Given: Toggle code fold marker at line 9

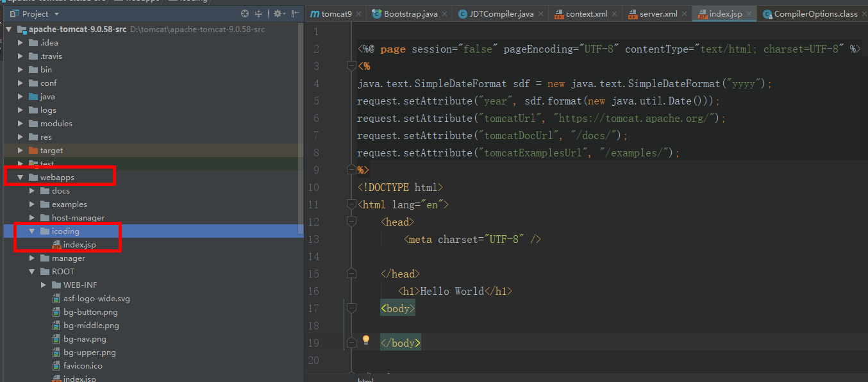Looking at the screenshot, I should [351, 169].
